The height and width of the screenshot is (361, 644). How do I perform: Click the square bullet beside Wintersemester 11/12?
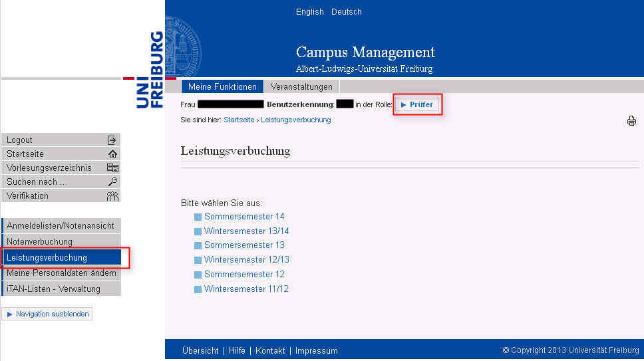click(198, 289)
